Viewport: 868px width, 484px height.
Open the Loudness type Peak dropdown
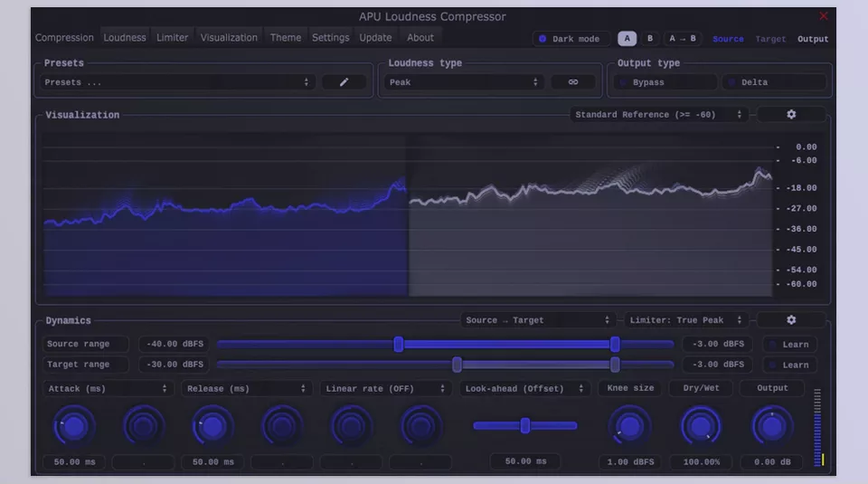(x=464, y=82)
